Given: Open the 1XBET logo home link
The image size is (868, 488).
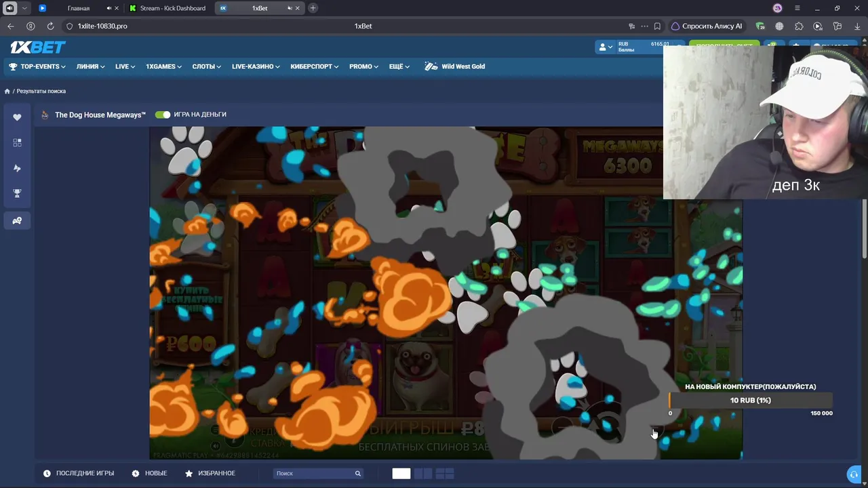Looking at the screenshot, I should 38,47.
